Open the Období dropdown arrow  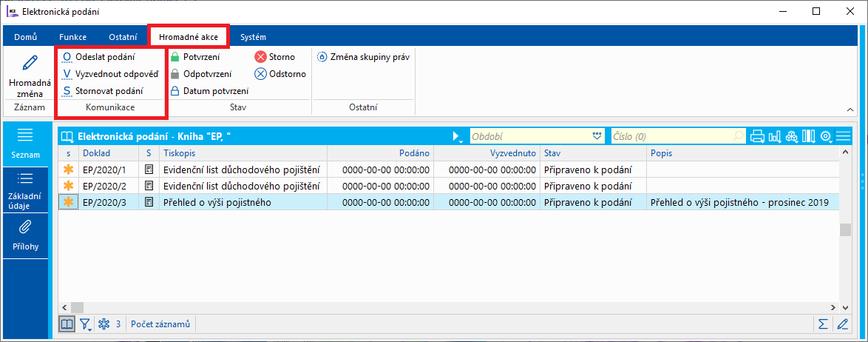(596, 136)
